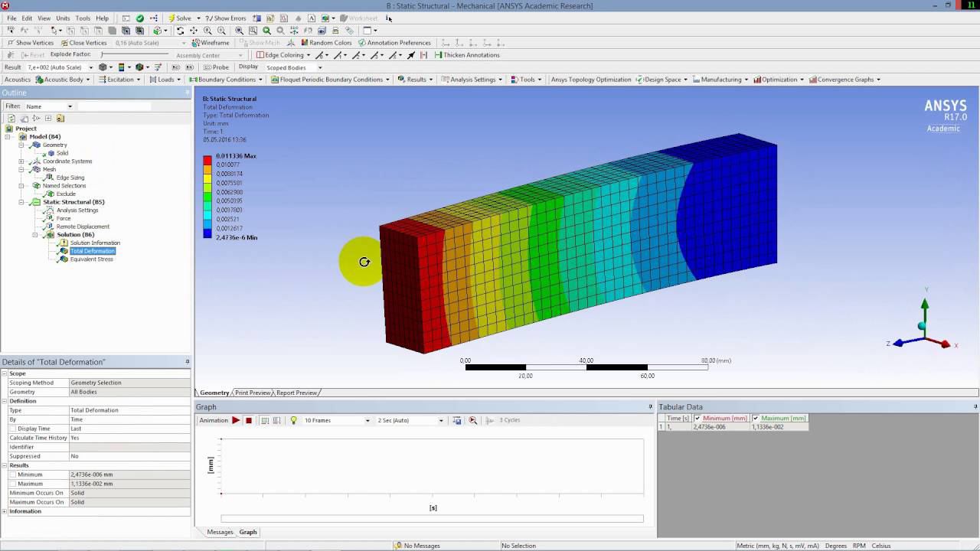980x551 pixels.
Task: Open the Convergence Graphs menu
Action: click(x=845, y=80)
